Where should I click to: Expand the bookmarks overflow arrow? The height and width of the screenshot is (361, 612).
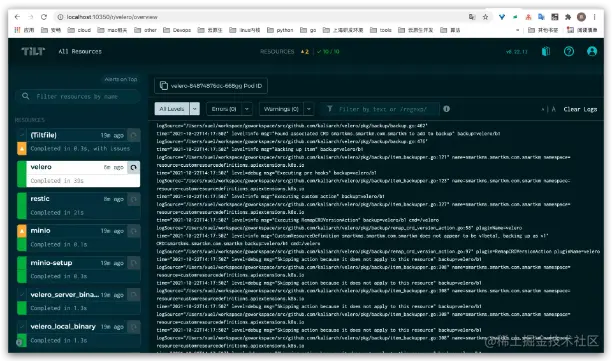pos(518,30)
